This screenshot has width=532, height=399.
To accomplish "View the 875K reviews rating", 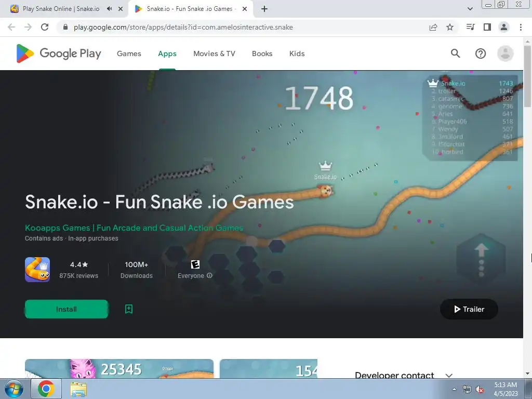I will point(79,270).
